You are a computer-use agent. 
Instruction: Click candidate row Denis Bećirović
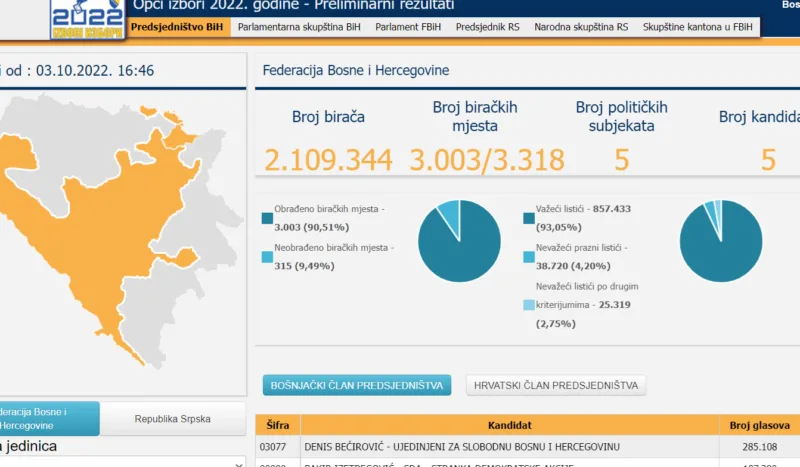point(528,447)
